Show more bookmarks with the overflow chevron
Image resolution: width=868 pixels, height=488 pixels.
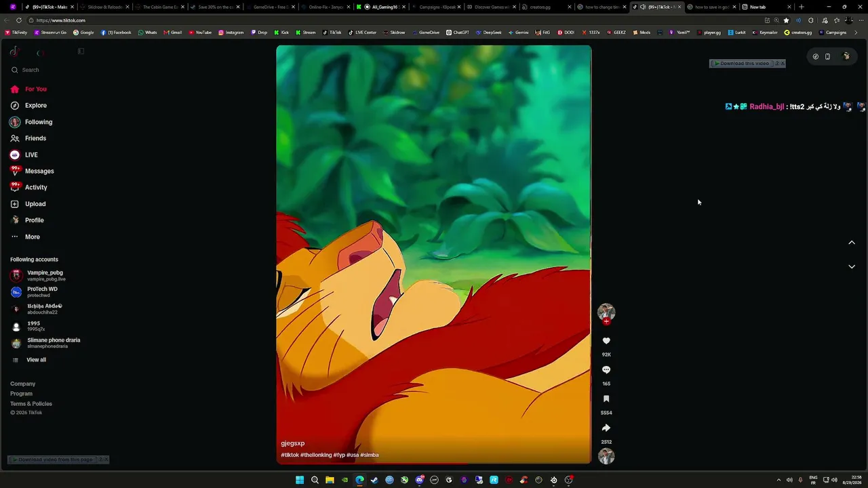(856, 33)
